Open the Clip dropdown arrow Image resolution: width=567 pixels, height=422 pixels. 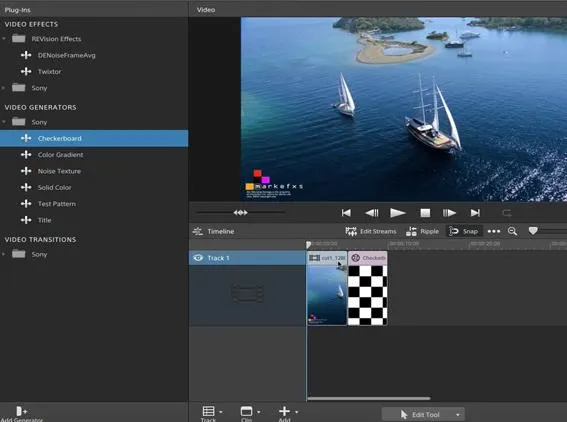point(259,412)
